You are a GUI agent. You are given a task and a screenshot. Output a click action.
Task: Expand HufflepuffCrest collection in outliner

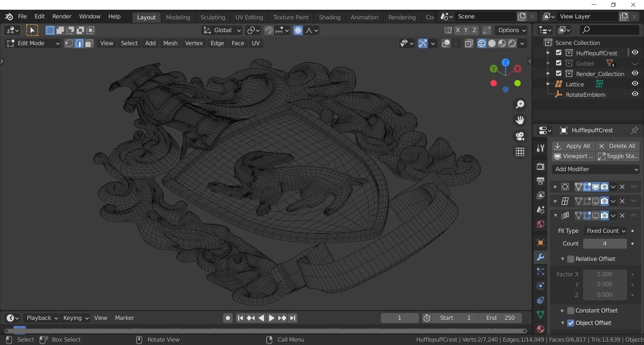[x=548, y=53]
